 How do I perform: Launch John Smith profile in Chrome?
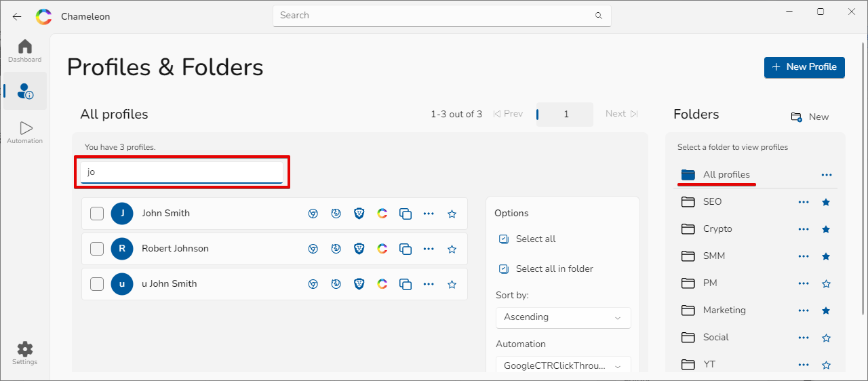click(313, 214)
